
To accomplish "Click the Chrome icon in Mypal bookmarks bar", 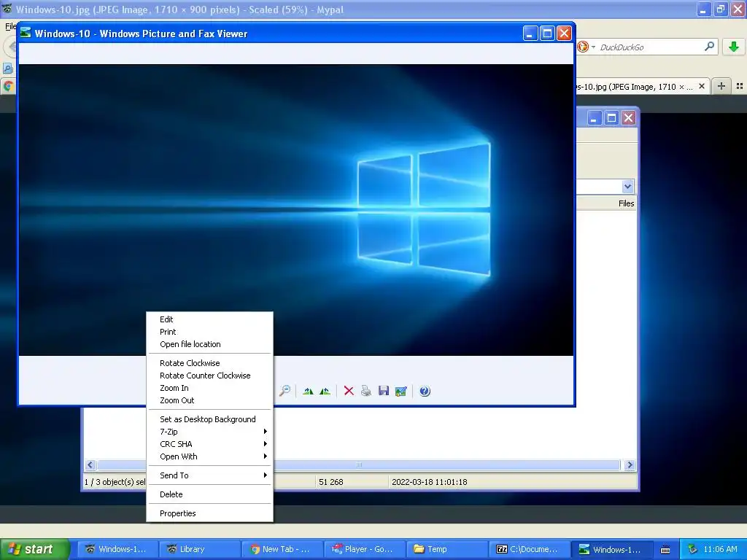I will 8,86.
